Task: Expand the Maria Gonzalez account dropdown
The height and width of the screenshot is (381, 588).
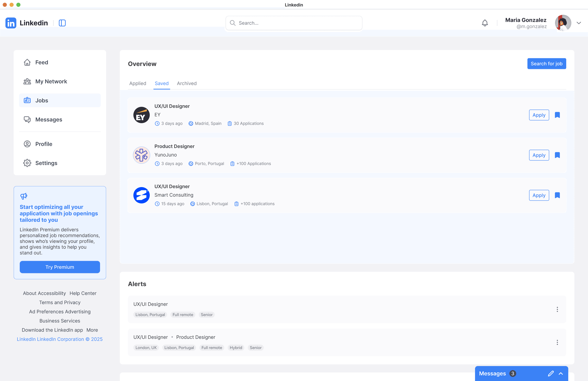Action: coord(579,23)
